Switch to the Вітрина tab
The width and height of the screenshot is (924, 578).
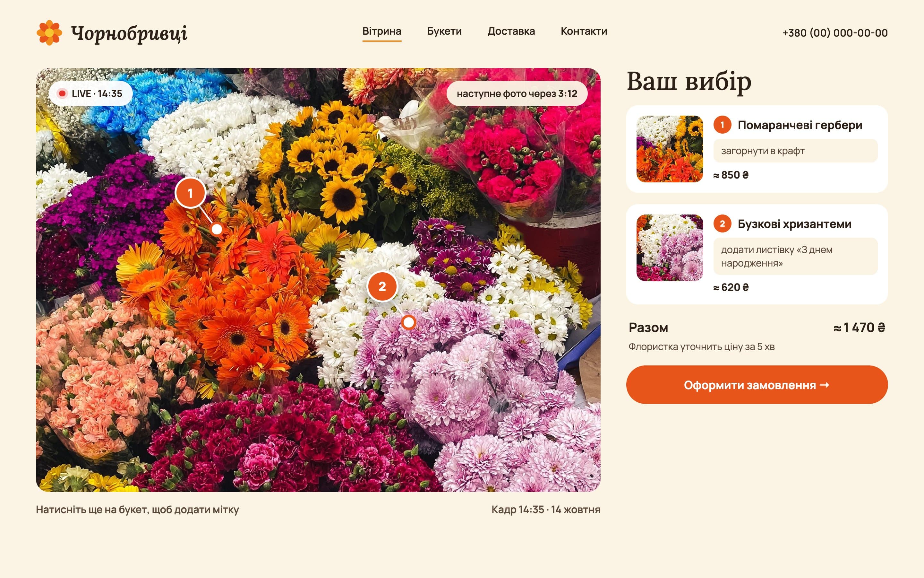(382, 31)
